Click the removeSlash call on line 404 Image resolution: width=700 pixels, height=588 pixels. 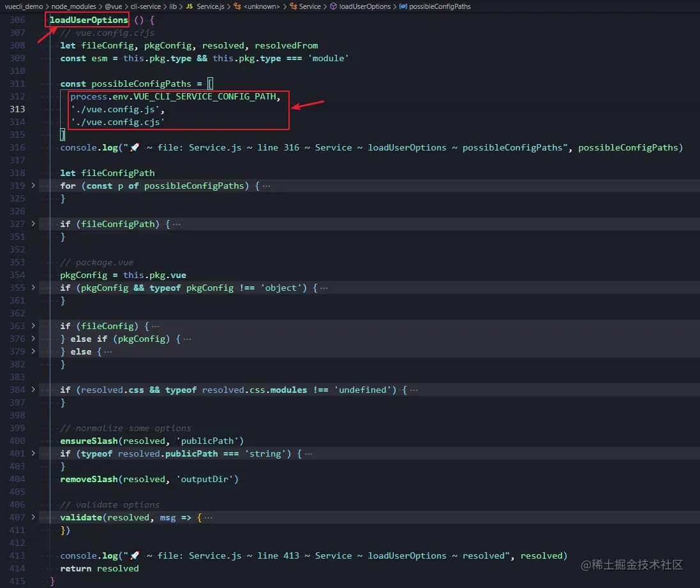point(149,479)
